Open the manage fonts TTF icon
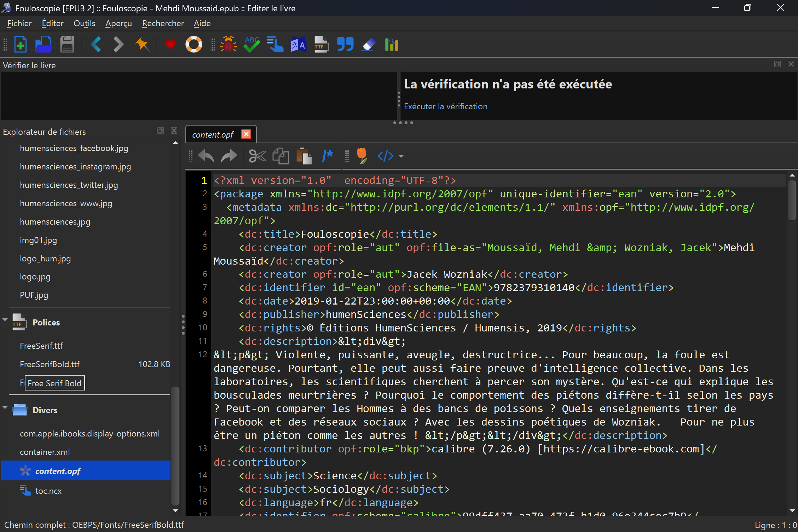 click(321, 45)
